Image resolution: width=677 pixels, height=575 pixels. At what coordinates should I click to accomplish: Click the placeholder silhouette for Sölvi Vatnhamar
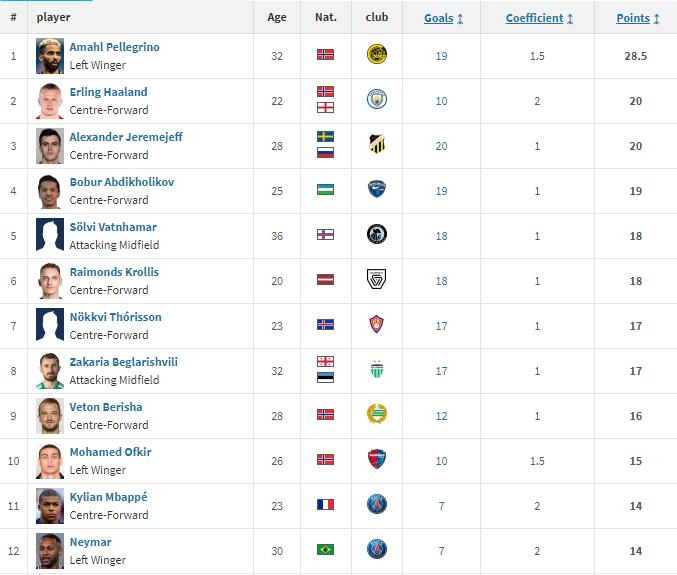(50, 234)
